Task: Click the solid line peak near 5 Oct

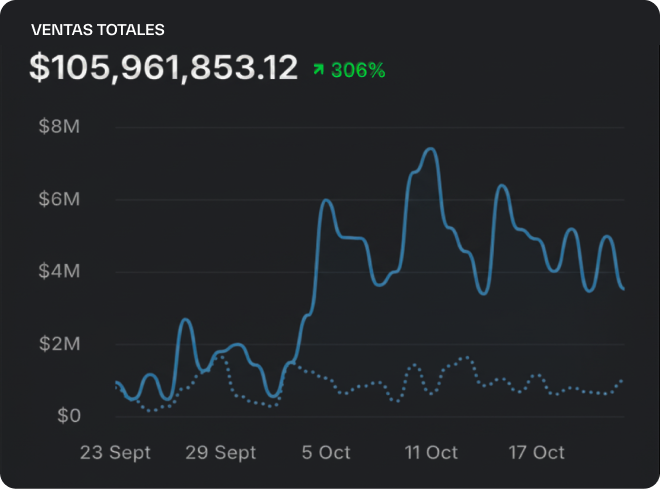Action: point(326,200)
